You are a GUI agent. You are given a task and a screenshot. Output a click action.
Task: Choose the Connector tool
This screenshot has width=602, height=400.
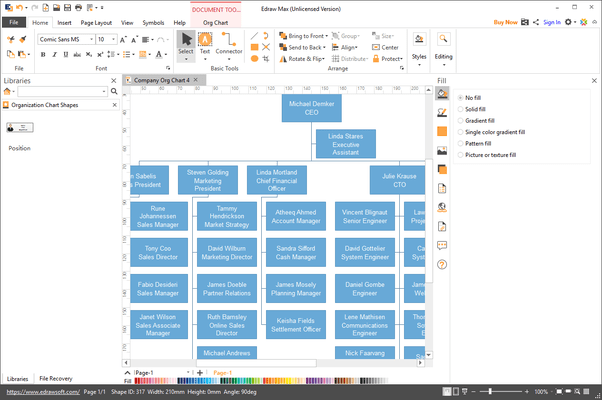[x=229, y=46]
